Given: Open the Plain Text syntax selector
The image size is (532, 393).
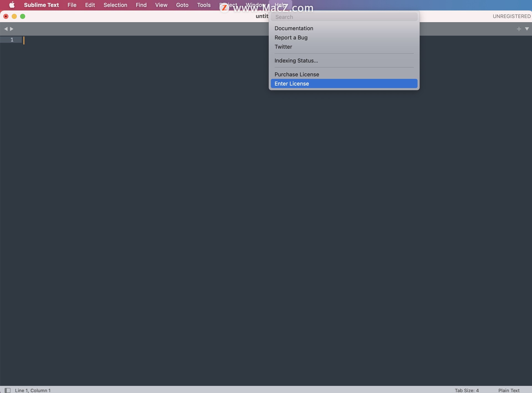Looking at the screenshot, I should (x=509, y=390).
